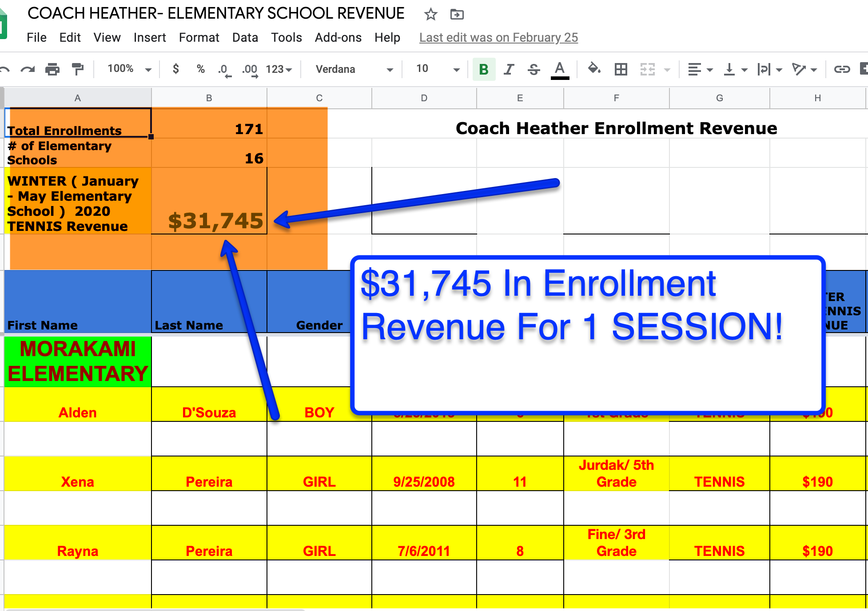The height and width of the screenshot is (611, 868).
Task: Select the 9/25/2008 birthdate cell
Action: [x=424, y=473]
